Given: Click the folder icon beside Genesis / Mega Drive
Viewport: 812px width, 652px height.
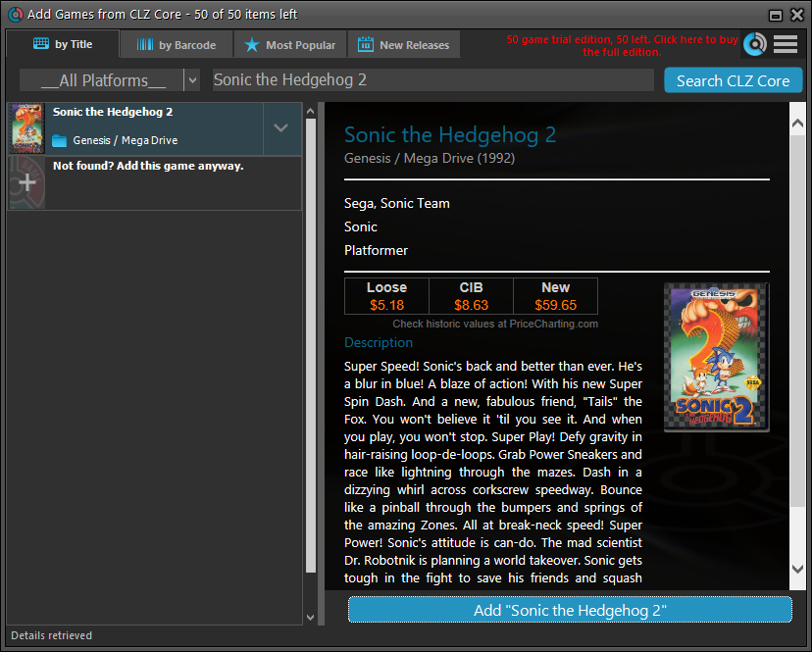Looking at the screenshot, I should (60, 141).
